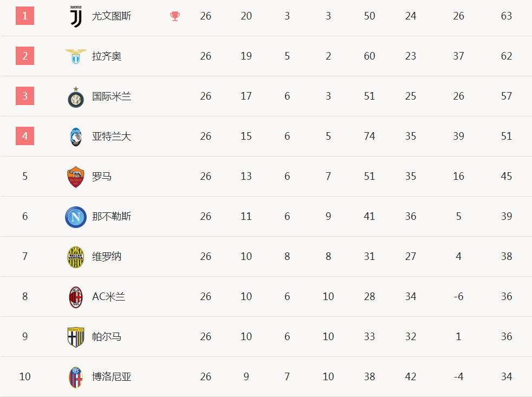Click the Atalanta club crest
This screenshot has width=532, height=397.
point(76,136)
